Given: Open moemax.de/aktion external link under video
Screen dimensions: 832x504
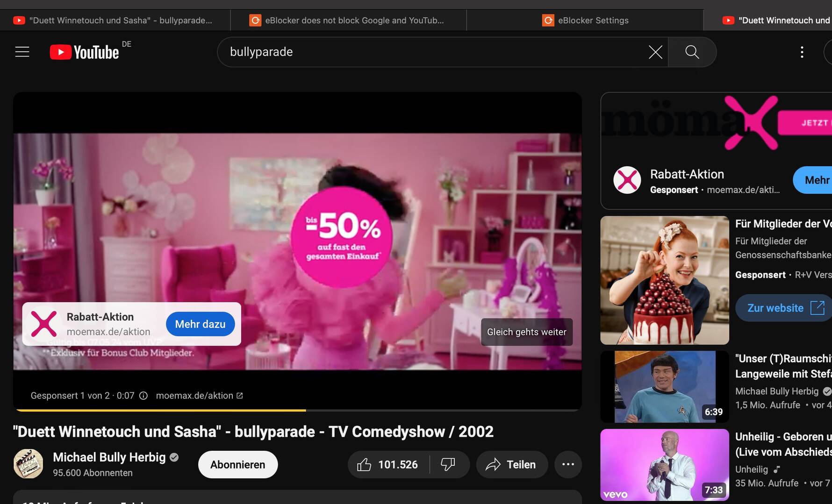Looking at the screenshot, I should [x=199, y=396].
